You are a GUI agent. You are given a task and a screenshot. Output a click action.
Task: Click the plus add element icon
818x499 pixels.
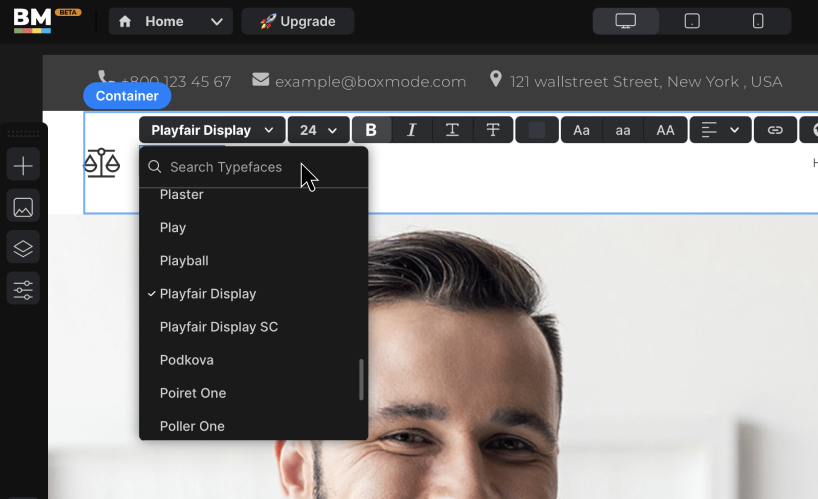23,166
